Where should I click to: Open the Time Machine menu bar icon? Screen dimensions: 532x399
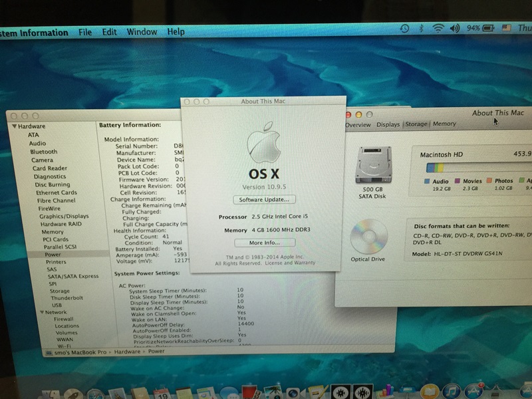click(x=404, y=29)
